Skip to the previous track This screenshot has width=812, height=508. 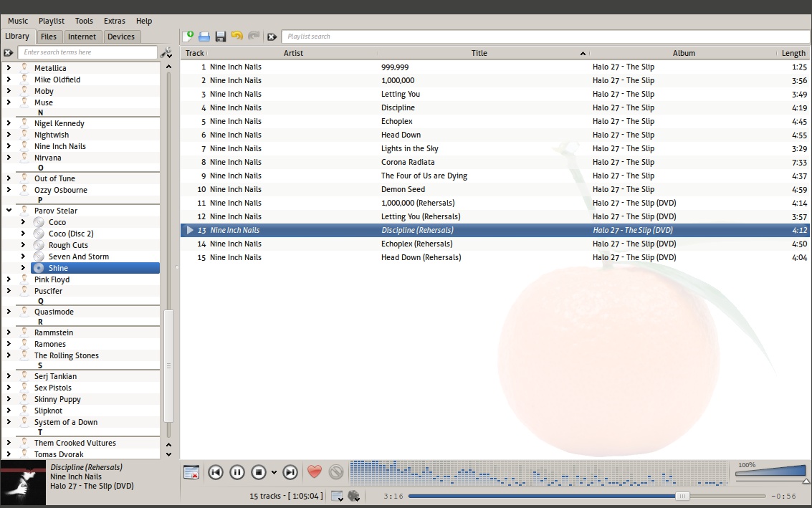click(216, 472)
